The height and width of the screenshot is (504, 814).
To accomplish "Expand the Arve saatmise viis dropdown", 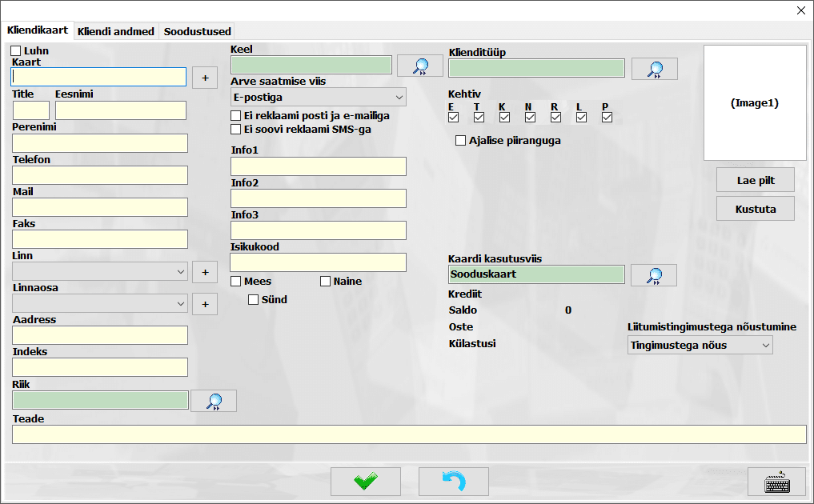I will [x=318, y=98].
